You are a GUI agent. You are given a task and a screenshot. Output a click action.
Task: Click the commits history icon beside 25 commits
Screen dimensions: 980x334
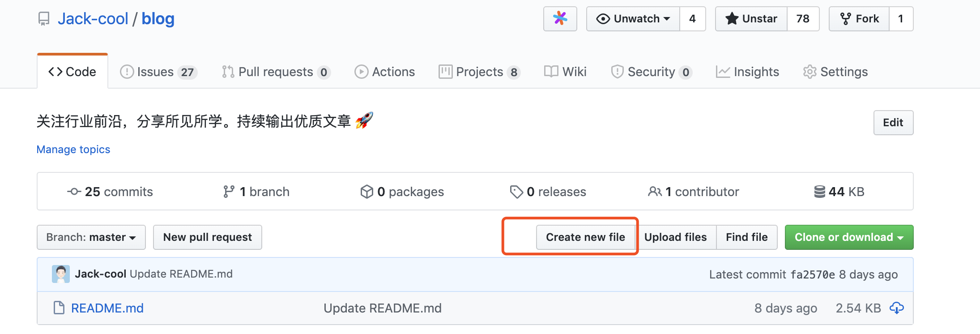pos(74,192)
